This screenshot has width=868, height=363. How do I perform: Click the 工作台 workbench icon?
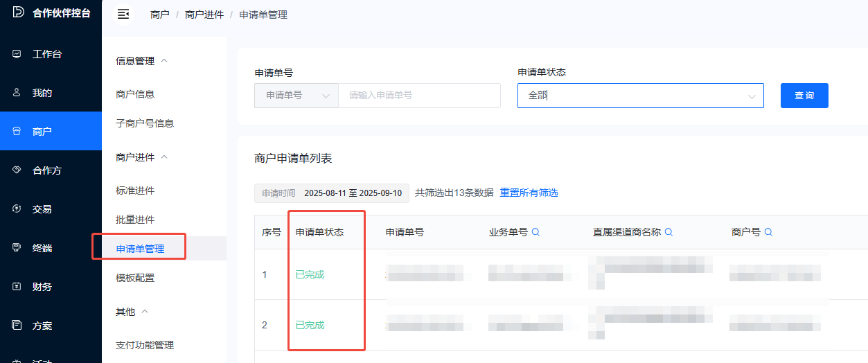tap(17, 54)
